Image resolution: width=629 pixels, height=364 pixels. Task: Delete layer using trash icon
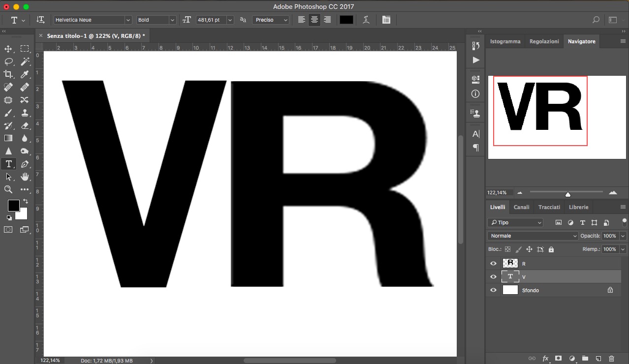(x=611, y=359)
